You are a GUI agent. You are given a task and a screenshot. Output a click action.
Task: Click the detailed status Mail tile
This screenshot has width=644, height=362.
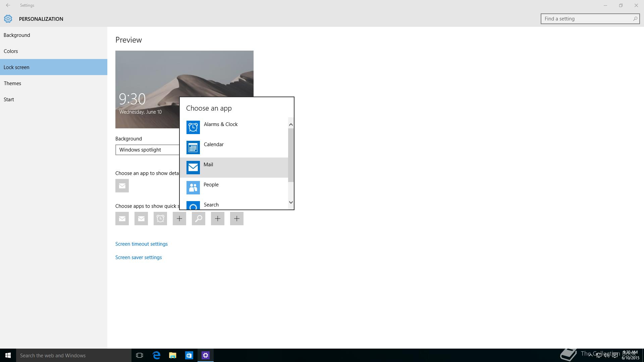(122, 186)
